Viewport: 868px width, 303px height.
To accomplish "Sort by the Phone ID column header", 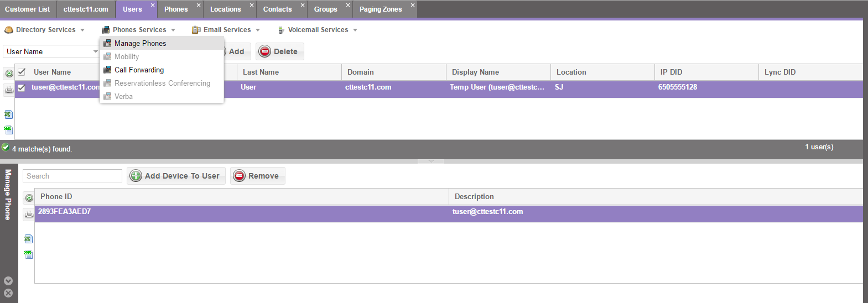I will click(242, 196).
